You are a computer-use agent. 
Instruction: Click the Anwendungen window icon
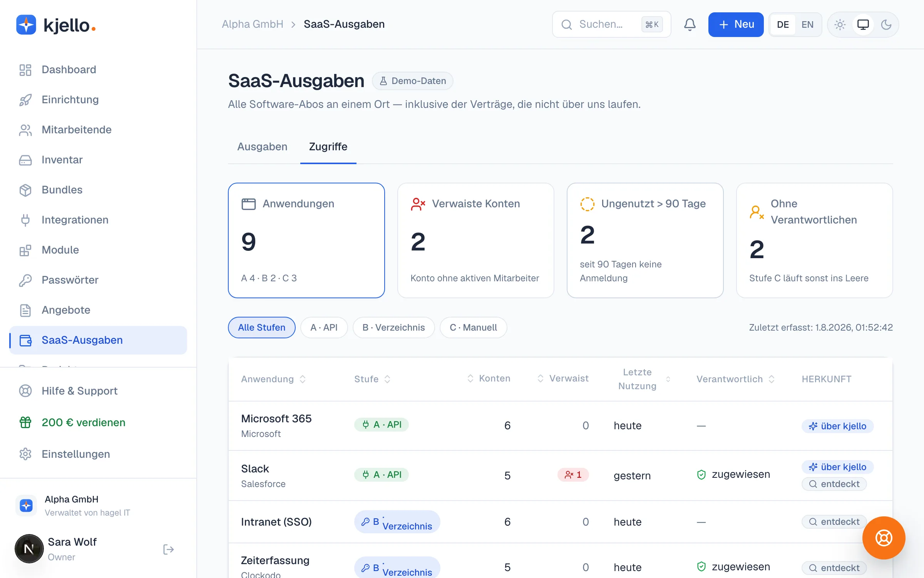coord(248,204)
